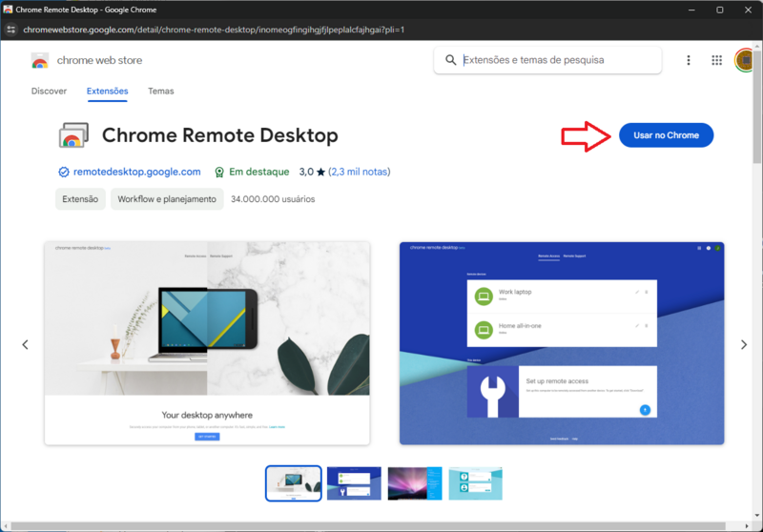Open the Google account profile avatar
Screen dimensions: 763x532
744,60
